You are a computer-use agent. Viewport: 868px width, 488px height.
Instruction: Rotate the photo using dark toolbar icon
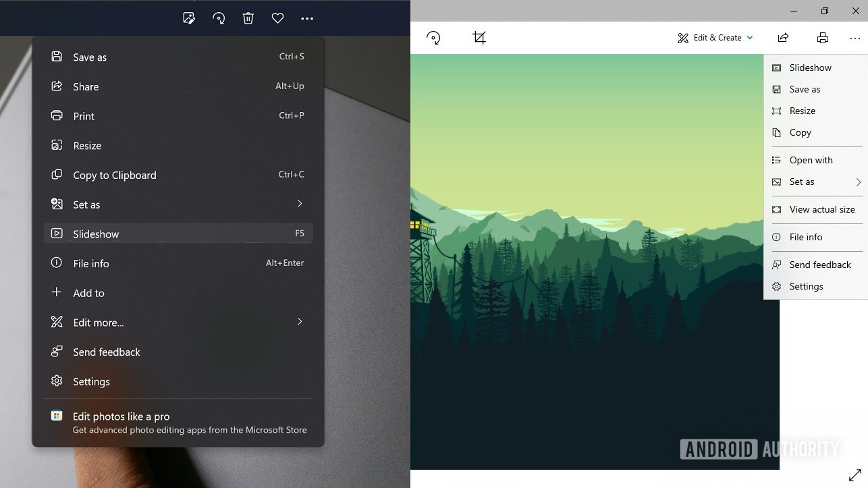pyautogui.click(x=219, y=18)
